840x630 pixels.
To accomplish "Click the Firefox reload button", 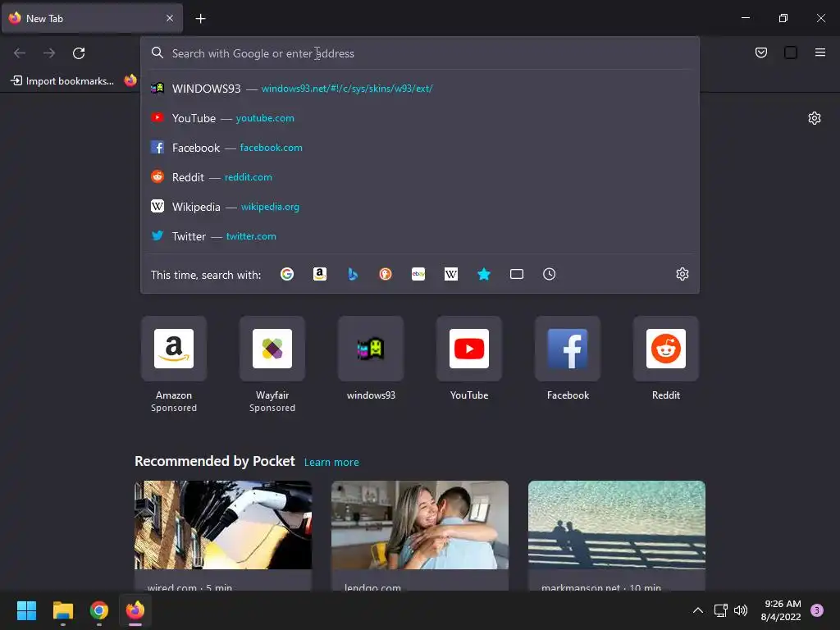I will click(x=79, y=53).
